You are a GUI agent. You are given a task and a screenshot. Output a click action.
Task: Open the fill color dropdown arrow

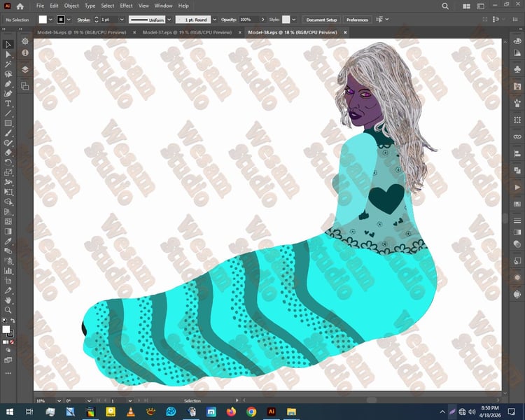(x=50, y=20)
